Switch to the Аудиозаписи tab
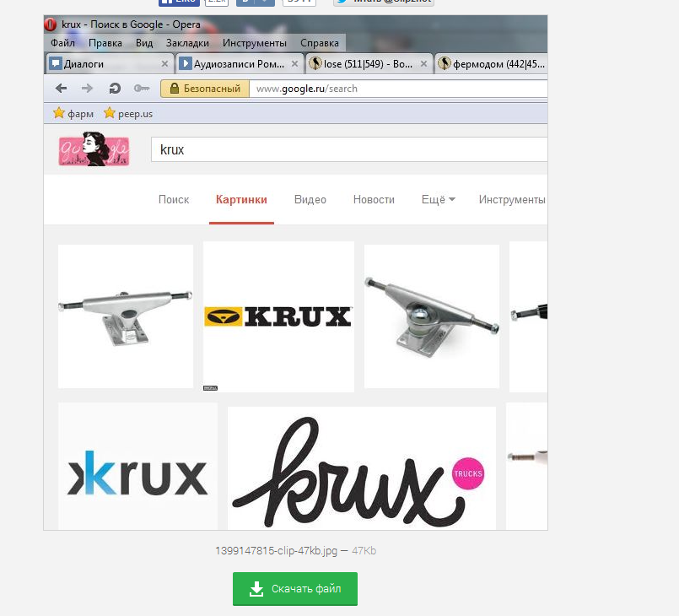Viewport: 679px width, 616px height. point(240,63)
